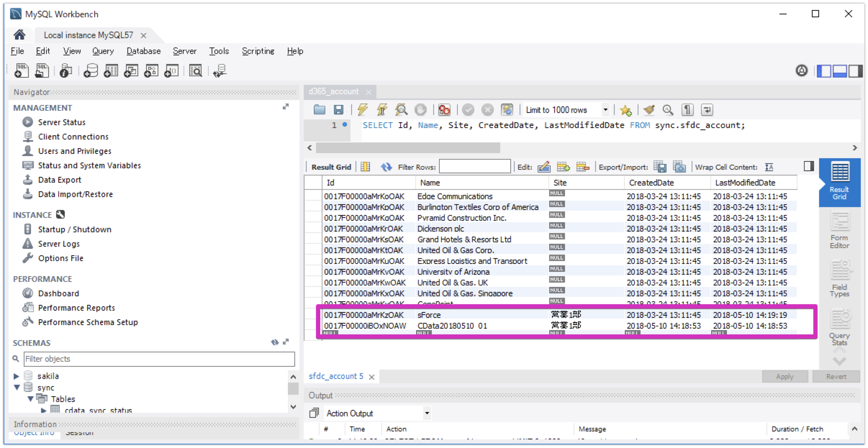Click inside the Filter Rows field
Screen dimensions: 868x448
[474, 166]
